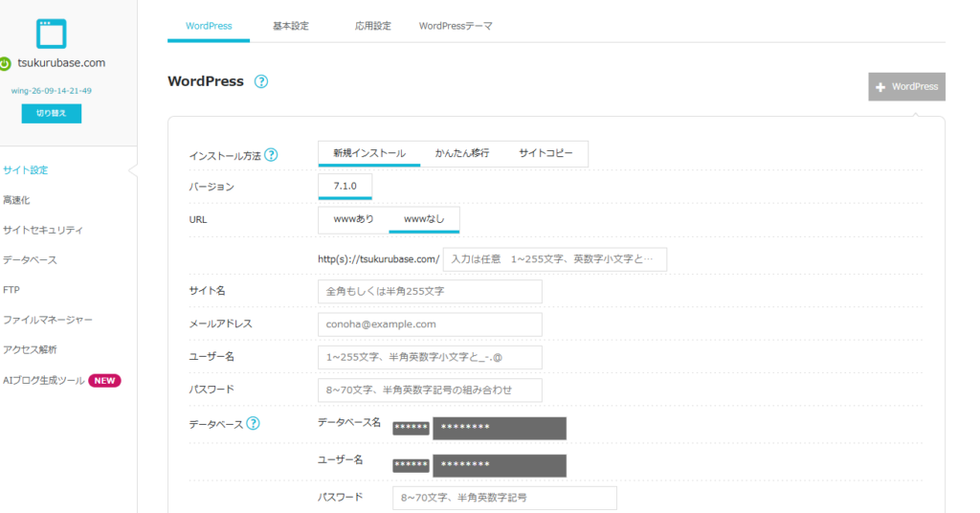Click the http(s)://tsukurubase.com/ URL prefix text

pos(379,259)
